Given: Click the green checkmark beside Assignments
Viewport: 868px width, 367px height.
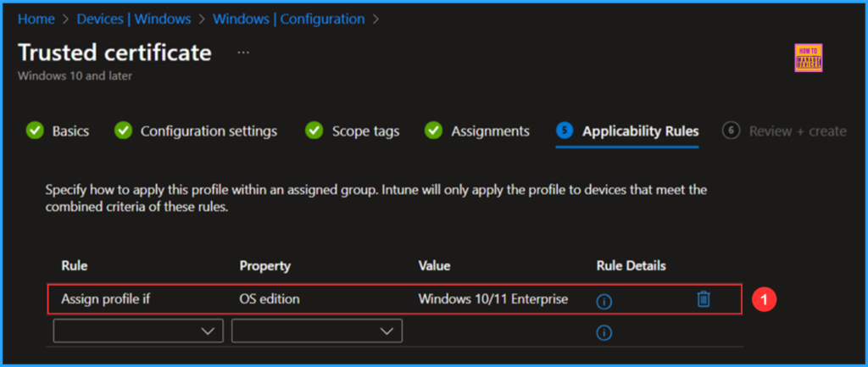Looking at the screenshot, I should 433,131.
